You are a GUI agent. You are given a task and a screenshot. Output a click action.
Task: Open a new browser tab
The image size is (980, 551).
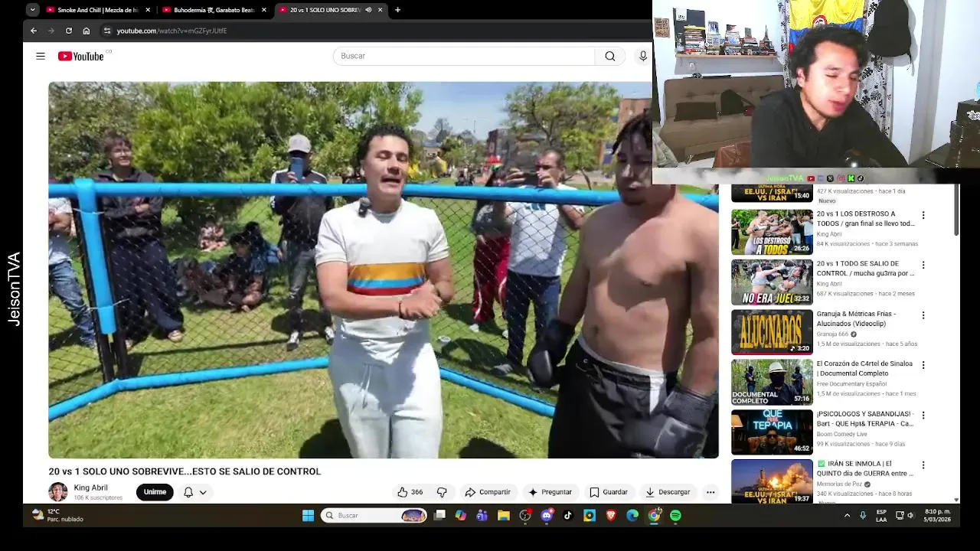click(x=397, y=10)
